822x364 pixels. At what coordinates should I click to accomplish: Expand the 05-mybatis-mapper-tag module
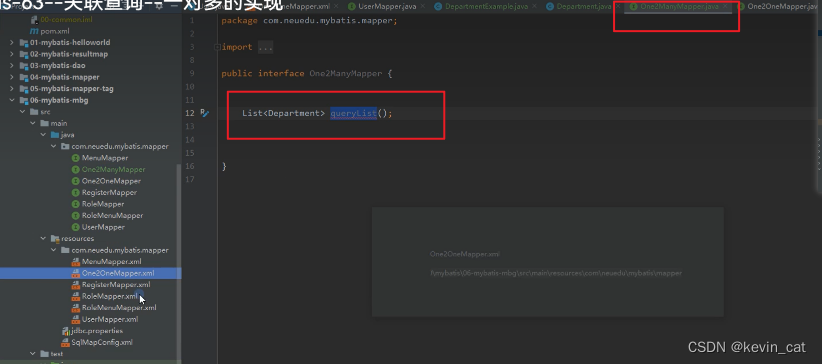tap(12, 89)
